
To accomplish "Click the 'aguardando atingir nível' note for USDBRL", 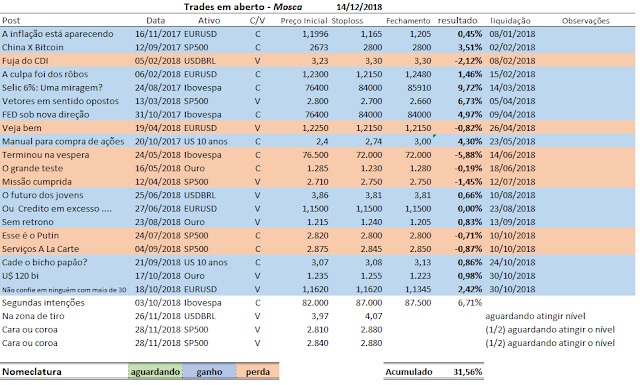I will coord(535,316).
